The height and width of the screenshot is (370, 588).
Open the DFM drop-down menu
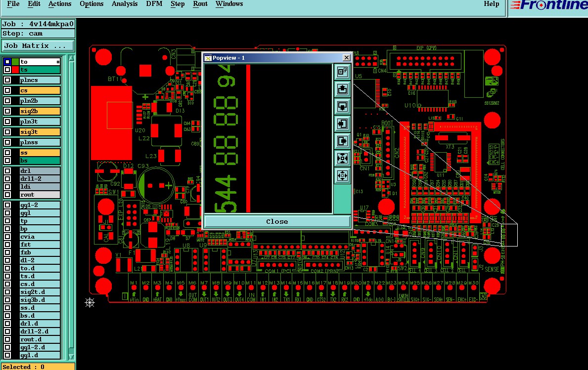[x=154, y=4]
